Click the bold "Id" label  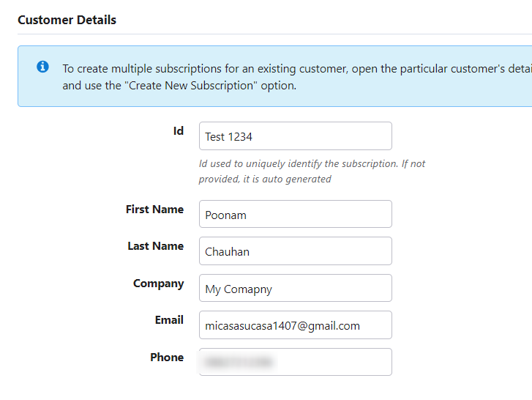click(178, 131)
